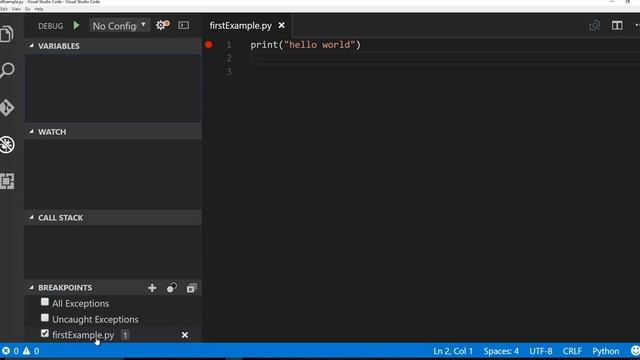The image size is (640, 360).
Task: Enable Uncaught Exceptions checkbox
Action: pos(45,318)
